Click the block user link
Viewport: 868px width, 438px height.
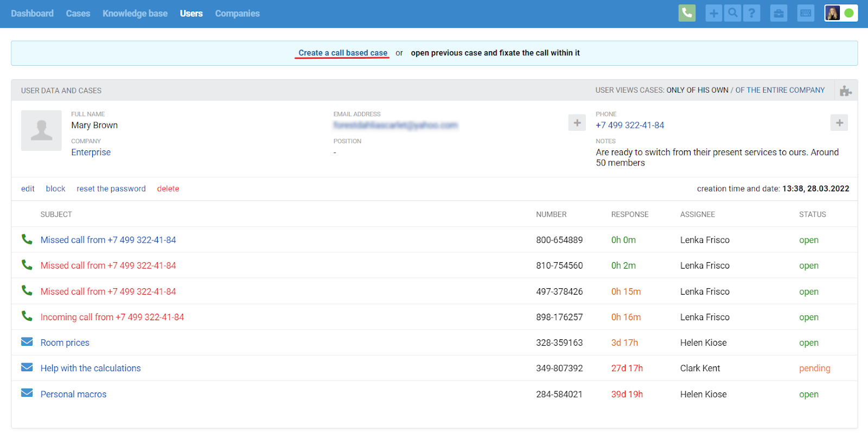[55, 189]
